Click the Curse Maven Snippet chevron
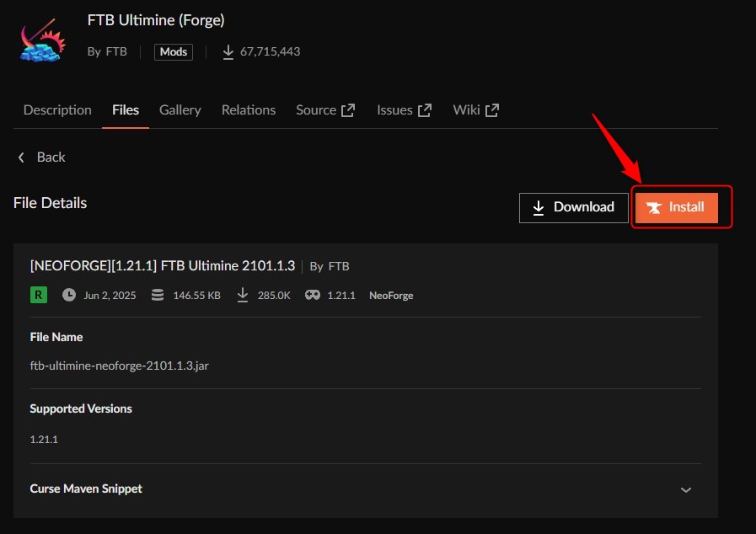This screenshot has height=534, width=756. 685,490
